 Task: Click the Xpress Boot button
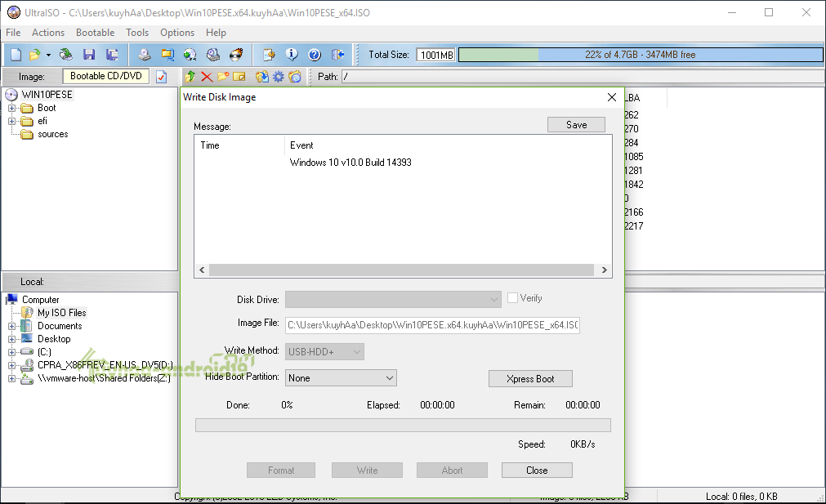(x=530, y=379)
